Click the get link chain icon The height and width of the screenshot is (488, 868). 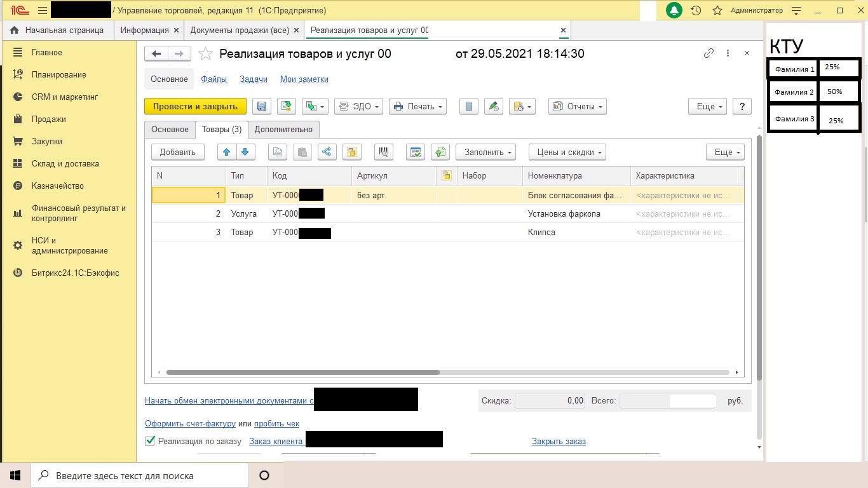tap(709, 54)
